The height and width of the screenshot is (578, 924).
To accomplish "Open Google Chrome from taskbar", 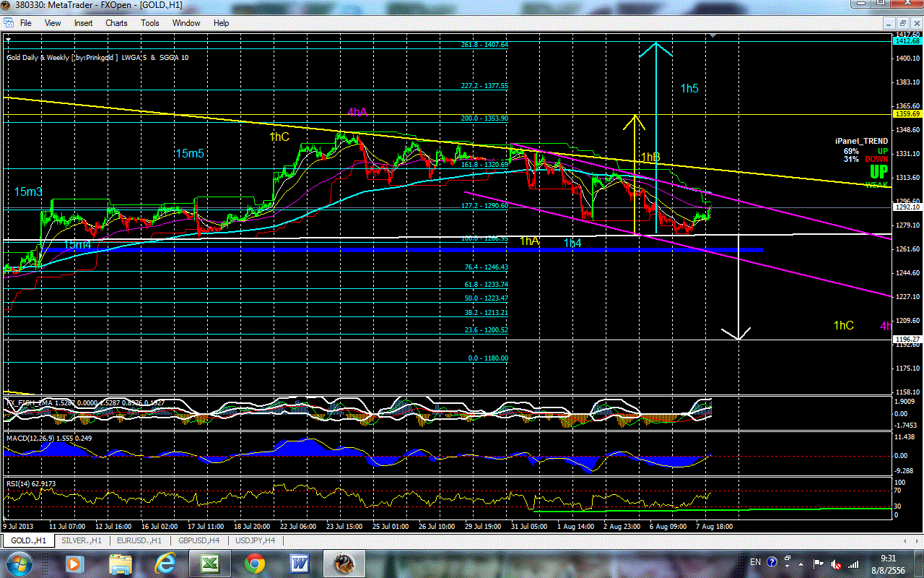I will tap(254, 563).
